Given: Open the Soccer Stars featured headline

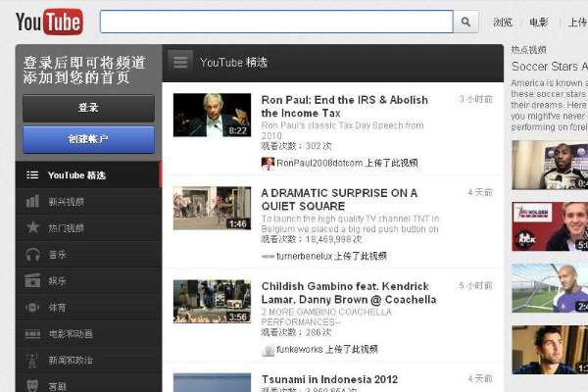Looking at the screenshot, I should click(550, 67).
